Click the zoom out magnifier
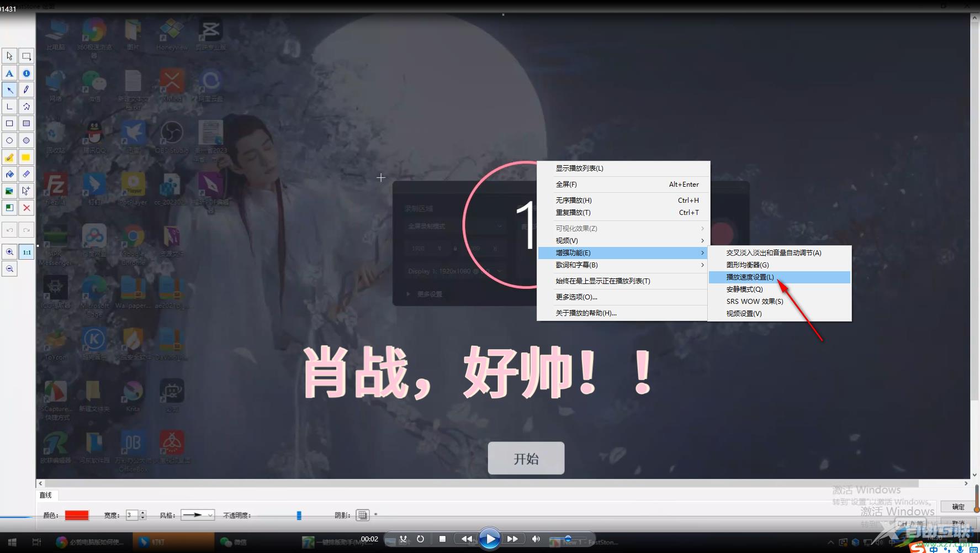The height and width of the screenshot is (553, 980). pos(9,269)
